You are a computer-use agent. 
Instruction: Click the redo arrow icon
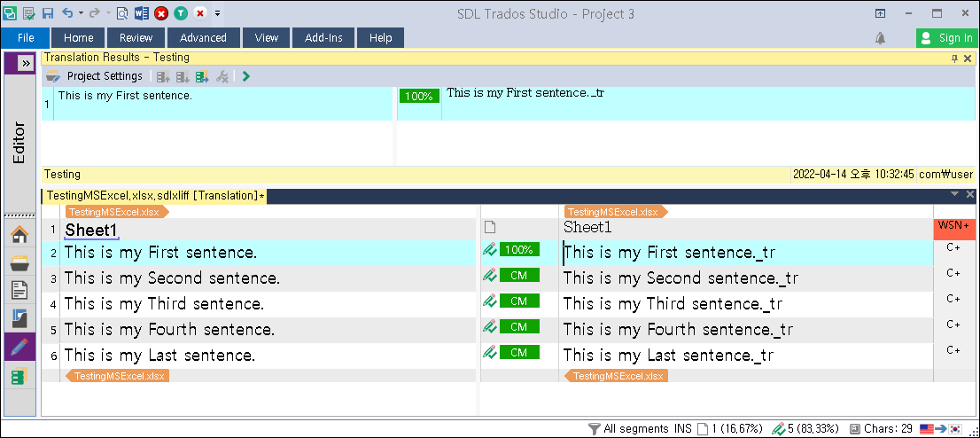click(95, 12)
